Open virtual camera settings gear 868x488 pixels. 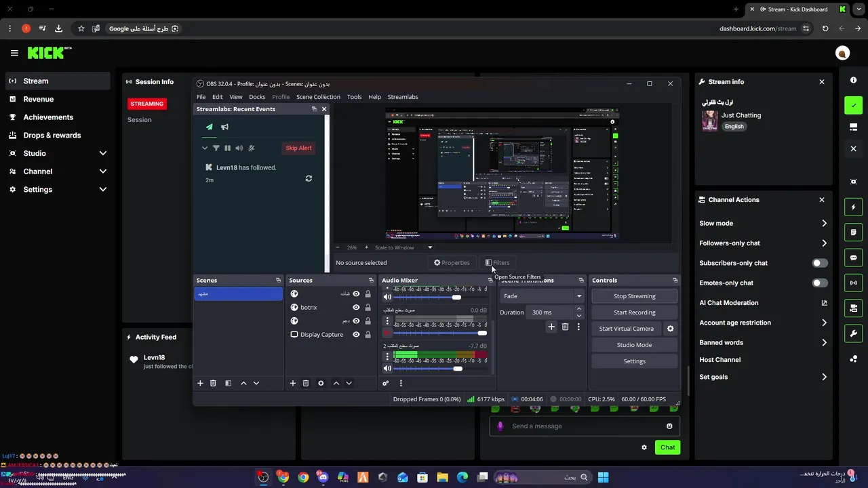coord(670,329)
